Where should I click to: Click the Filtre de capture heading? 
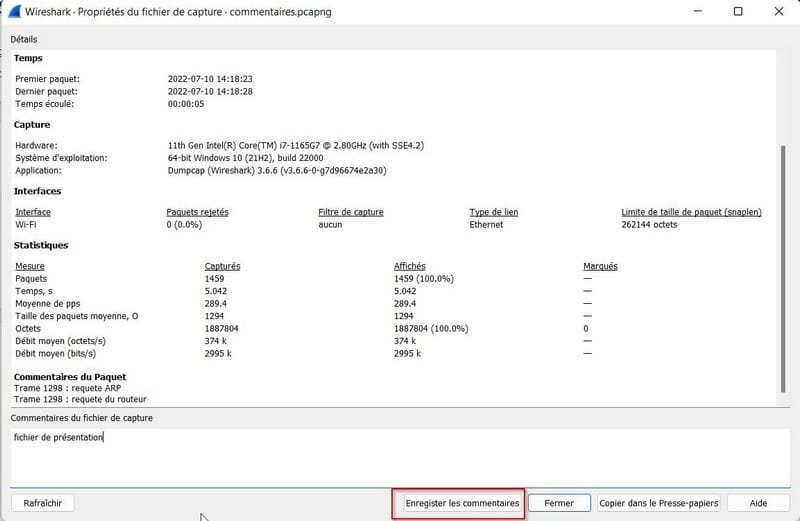[x=350, y=212]
